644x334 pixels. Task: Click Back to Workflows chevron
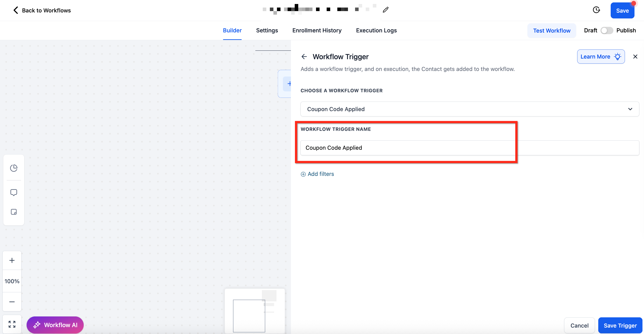(x=16, y=10)
